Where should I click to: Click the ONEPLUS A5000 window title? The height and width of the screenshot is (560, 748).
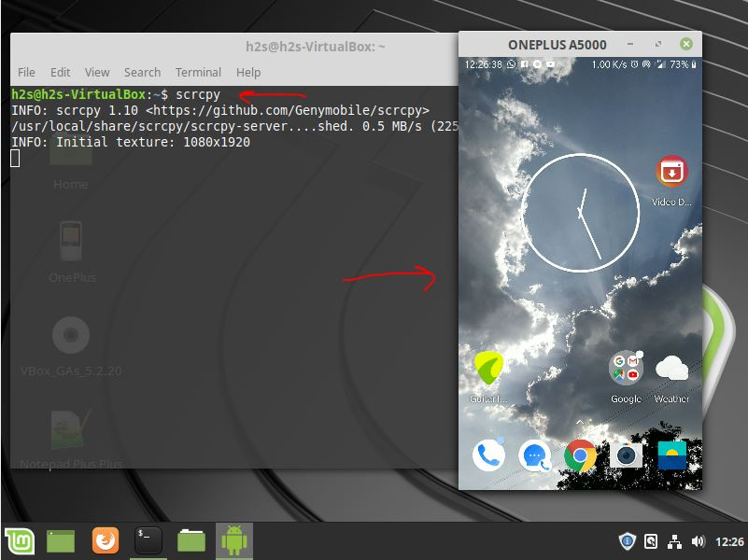(557, 45)
